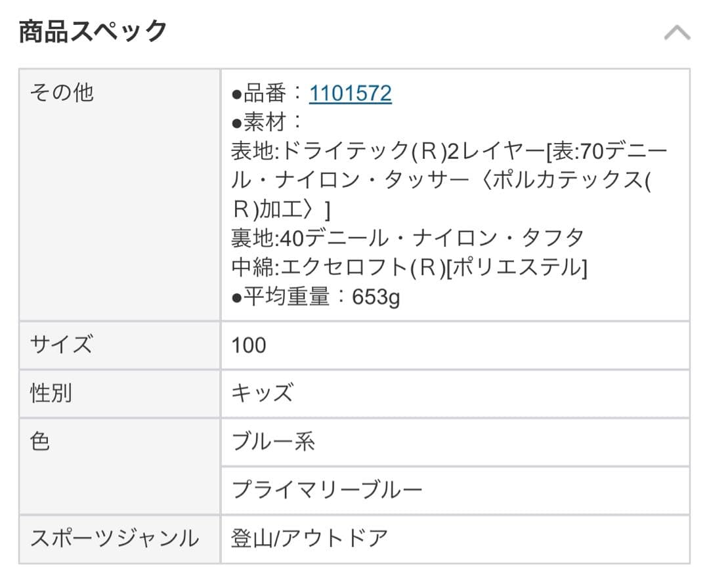
Task: Click the 性別 row label
Action: [x=51, y=393]
